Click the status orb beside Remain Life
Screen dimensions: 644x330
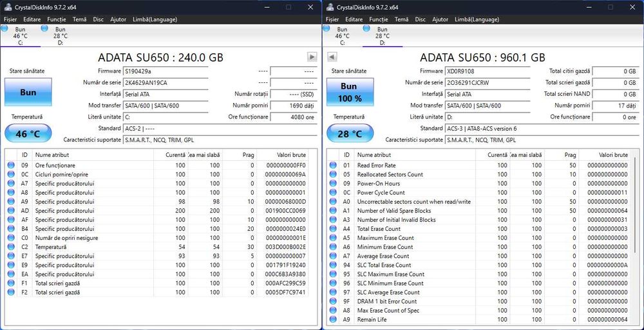[333, 320]
